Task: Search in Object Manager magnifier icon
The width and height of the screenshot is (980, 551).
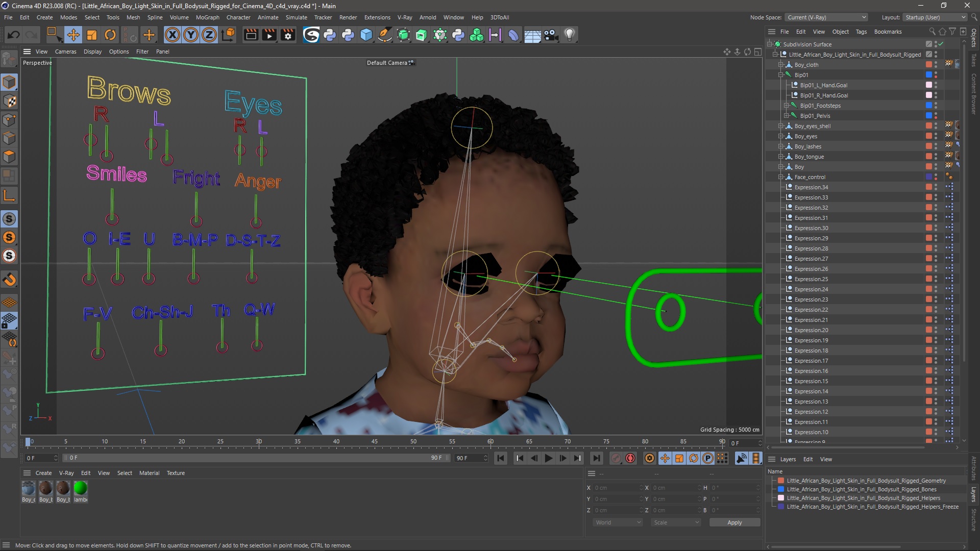Action: [932, 32]
